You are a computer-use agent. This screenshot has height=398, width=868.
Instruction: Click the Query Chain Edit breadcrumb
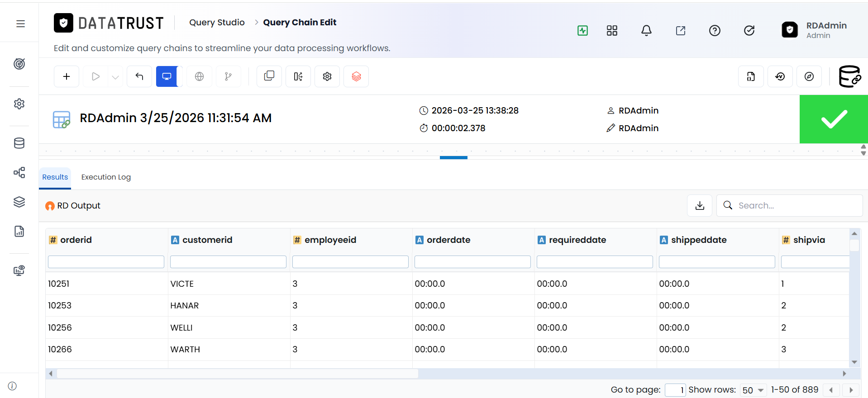pos(300,22)
